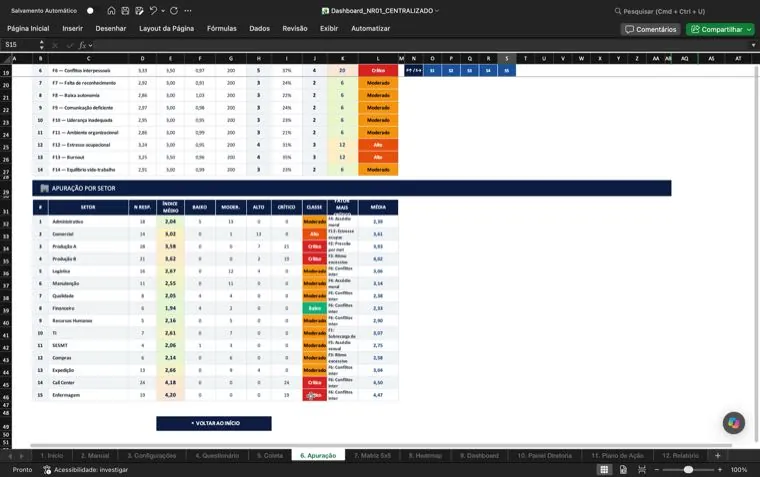Add a new sheet with plus button

click(x=718, y=456)
